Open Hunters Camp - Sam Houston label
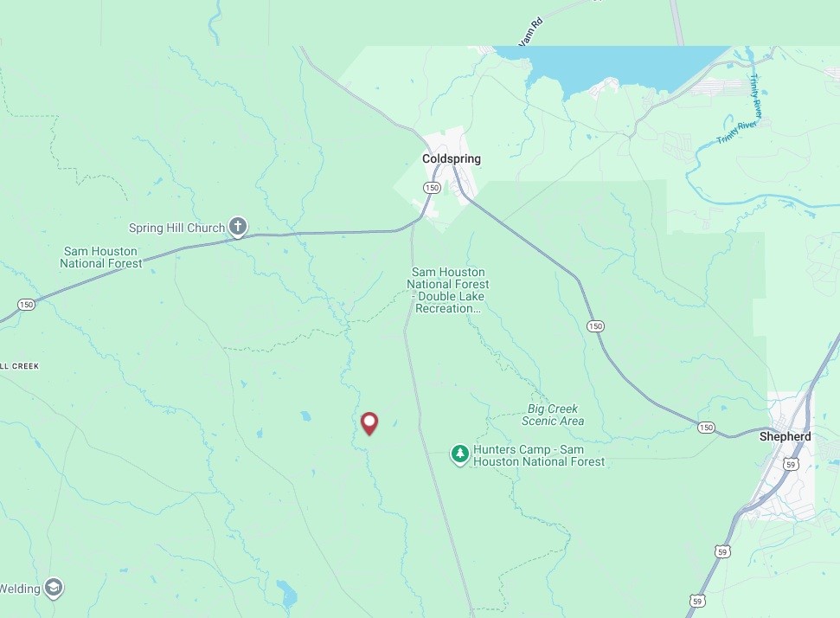Image resolution: width=840 pixels, height=618 pixels. pos(539,455)
